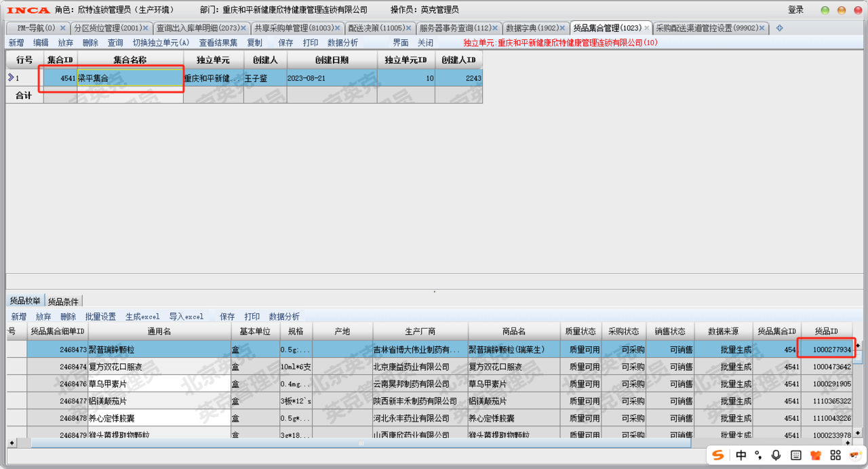The height and width of the screenshot is (469, 868).
Task: Open the IME toolbox grid icon
Action: click(835, 455)
